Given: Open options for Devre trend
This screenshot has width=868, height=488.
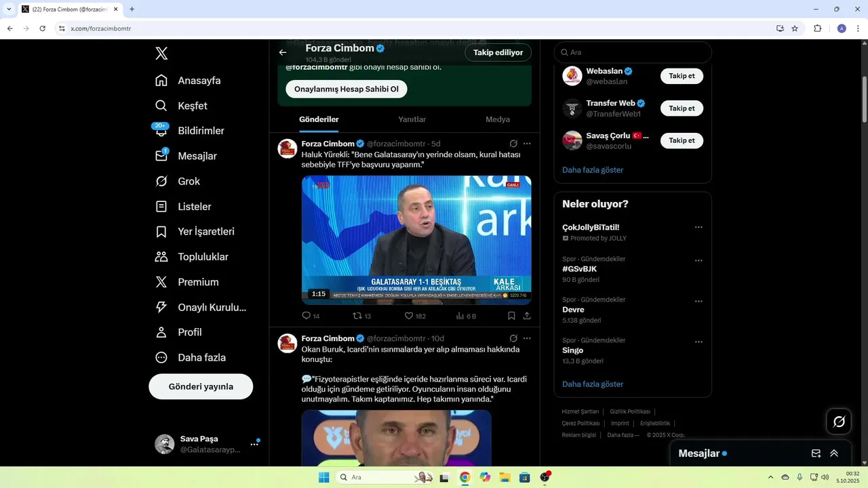Looking at the screenshot, I should click(698, 301).
